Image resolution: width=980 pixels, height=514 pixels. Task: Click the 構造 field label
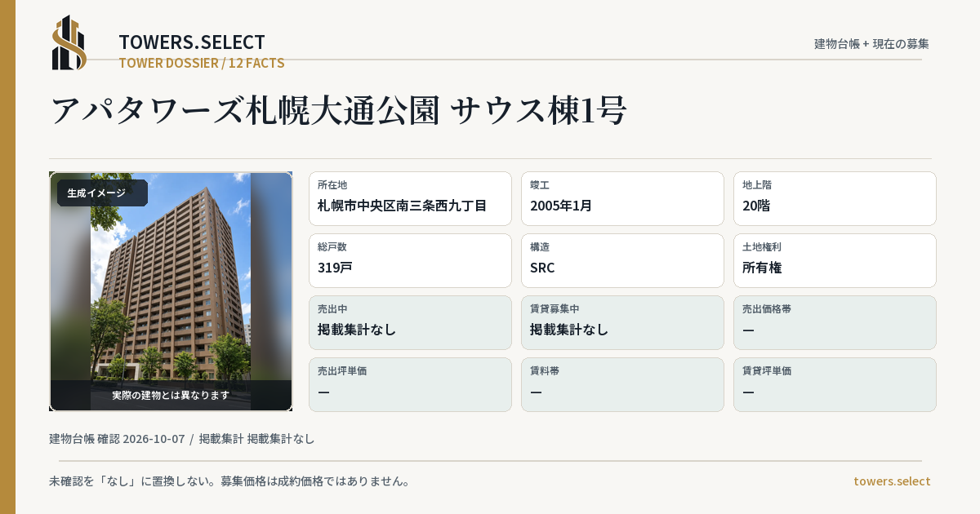tap(540, 247)
